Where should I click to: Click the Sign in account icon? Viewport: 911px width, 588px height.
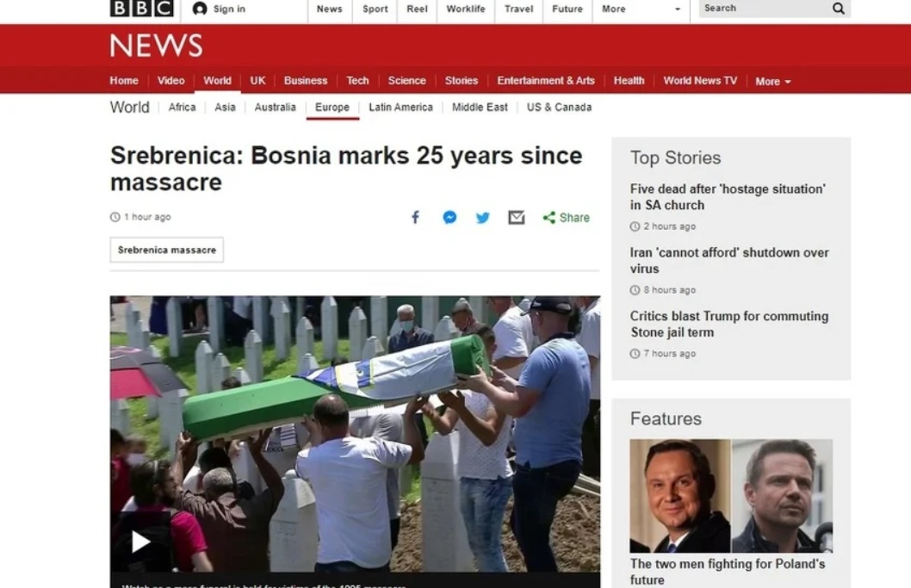pos(199,9)
